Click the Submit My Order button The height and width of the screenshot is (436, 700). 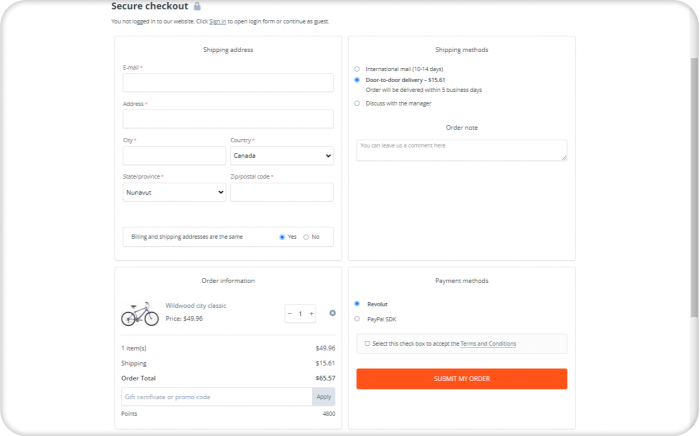point(462,379)
